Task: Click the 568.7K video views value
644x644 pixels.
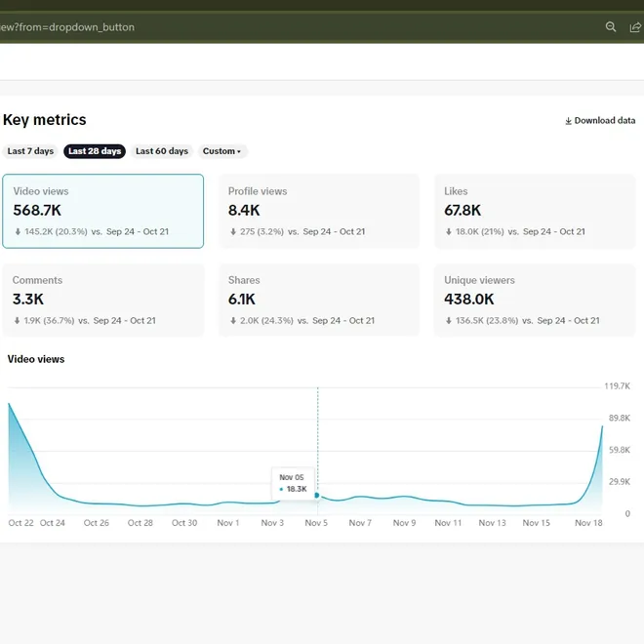Action: tap(37, 211)
